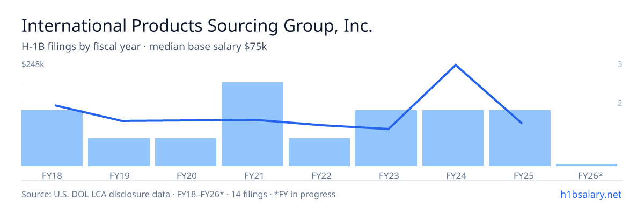Click the tiny FY26* bar

587,164
